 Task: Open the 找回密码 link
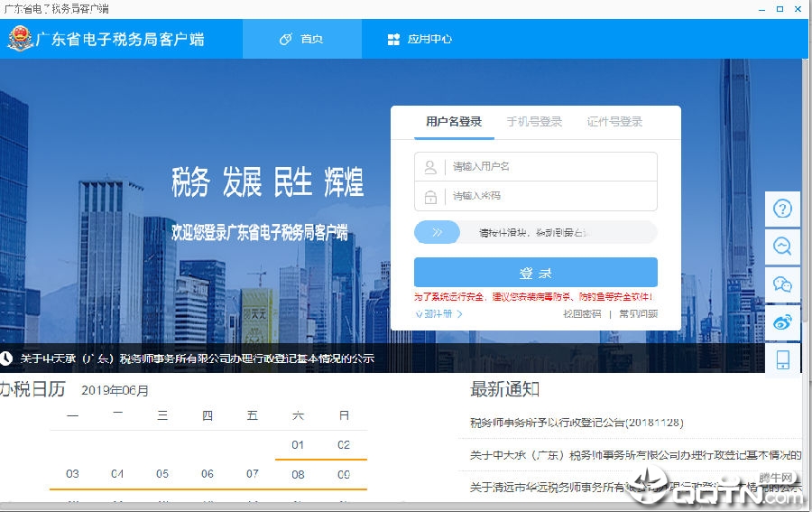coord(582,313)
